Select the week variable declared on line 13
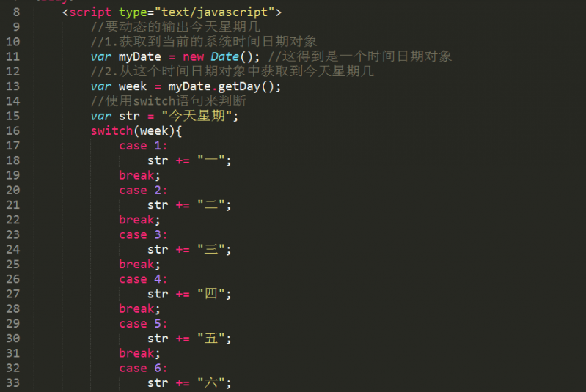Screen dimensions: 586x392 (x=133, y=86)
